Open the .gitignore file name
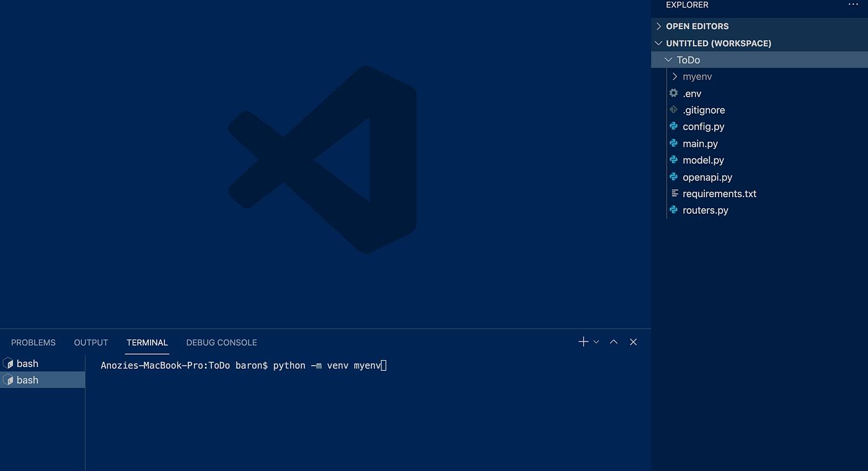Image resolution: width=868 pixels, height=471 pixels. tap(704, 110)
